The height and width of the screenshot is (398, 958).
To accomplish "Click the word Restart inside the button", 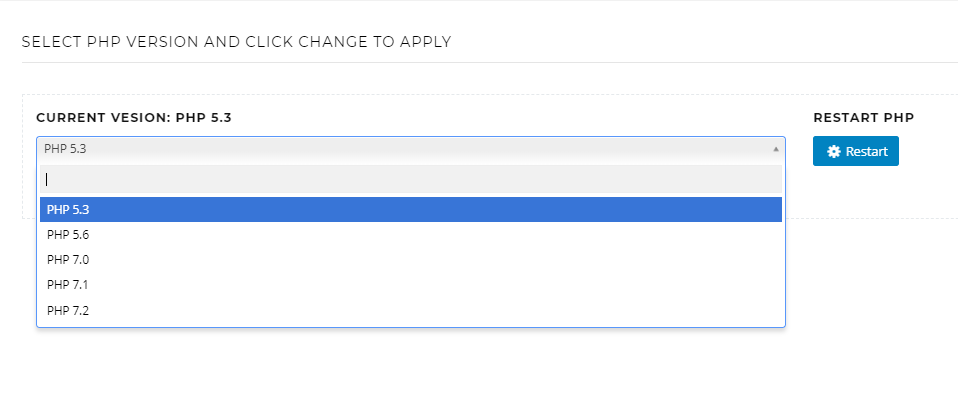I will (866, 152).
